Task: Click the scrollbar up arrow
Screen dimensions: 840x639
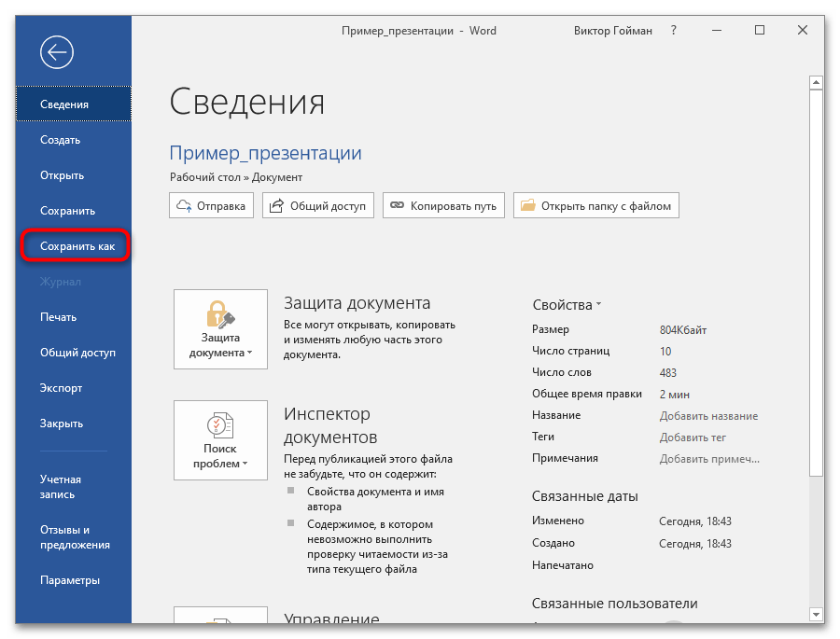Action: (x=816, y=82)
